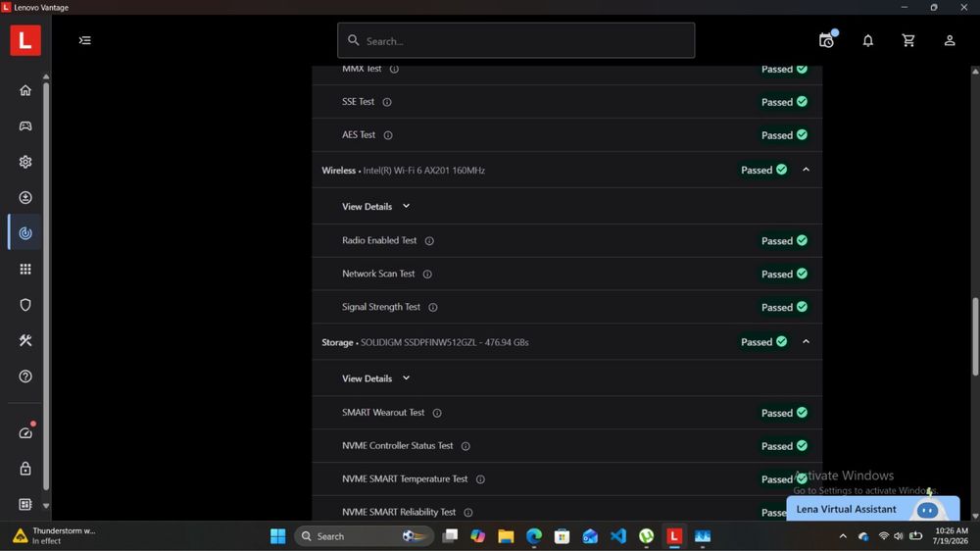The height and width of the screenshot is (551, 980).
Task: Show info for NVME Controller Status Test
Action: tap(465, 446)
